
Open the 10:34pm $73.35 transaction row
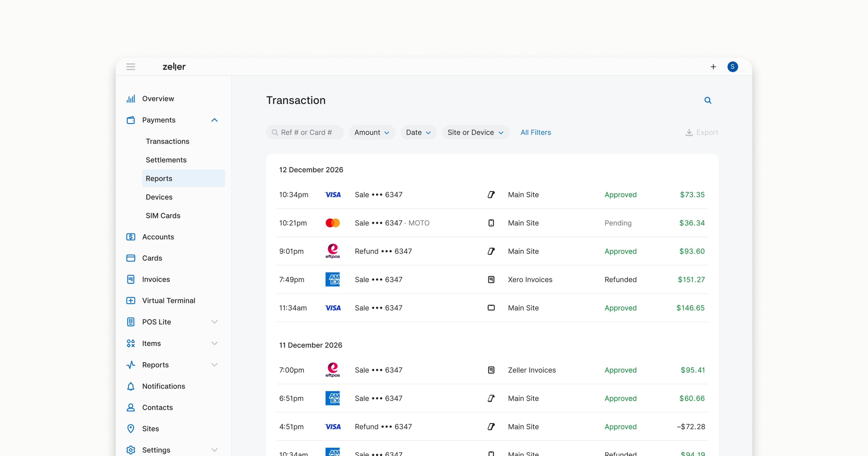point(492,195)
